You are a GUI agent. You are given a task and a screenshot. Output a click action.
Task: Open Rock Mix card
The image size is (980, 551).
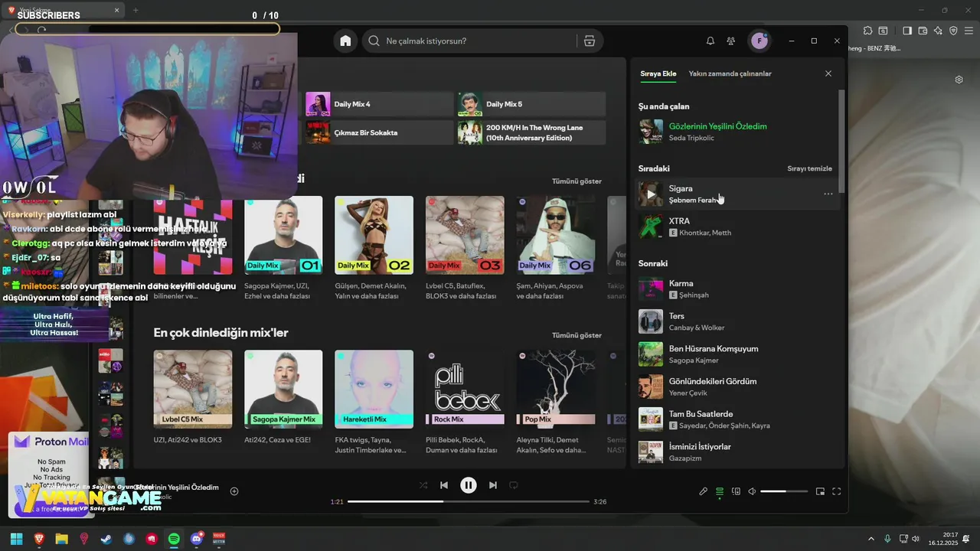pyautogui.click(x=465, y=402)
